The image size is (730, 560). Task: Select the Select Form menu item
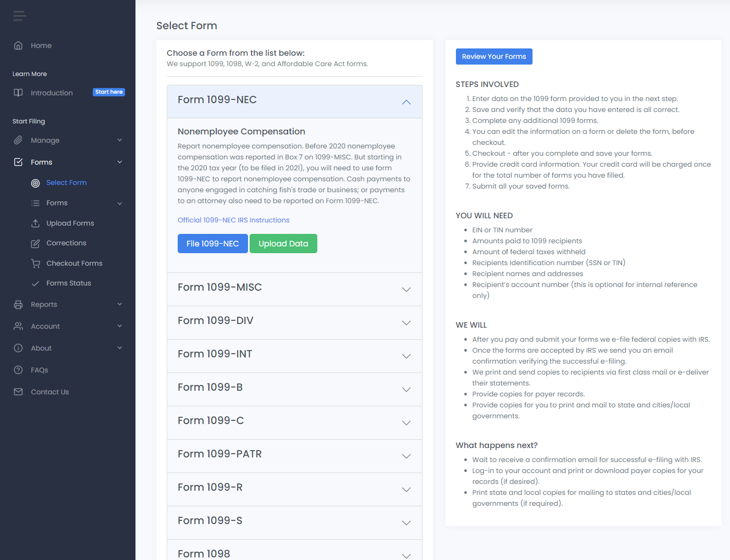pos(66,183)
